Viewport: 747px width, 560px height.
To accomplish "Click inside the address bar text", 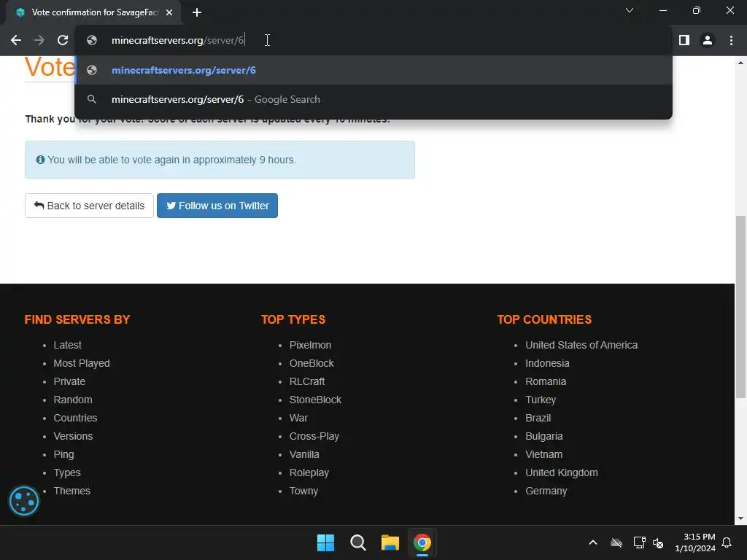I will point(178,41).
